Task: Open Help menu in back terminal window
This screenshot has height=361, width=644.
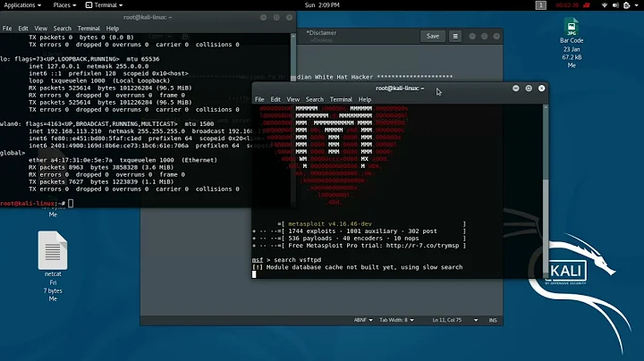Action: (112, 29)
